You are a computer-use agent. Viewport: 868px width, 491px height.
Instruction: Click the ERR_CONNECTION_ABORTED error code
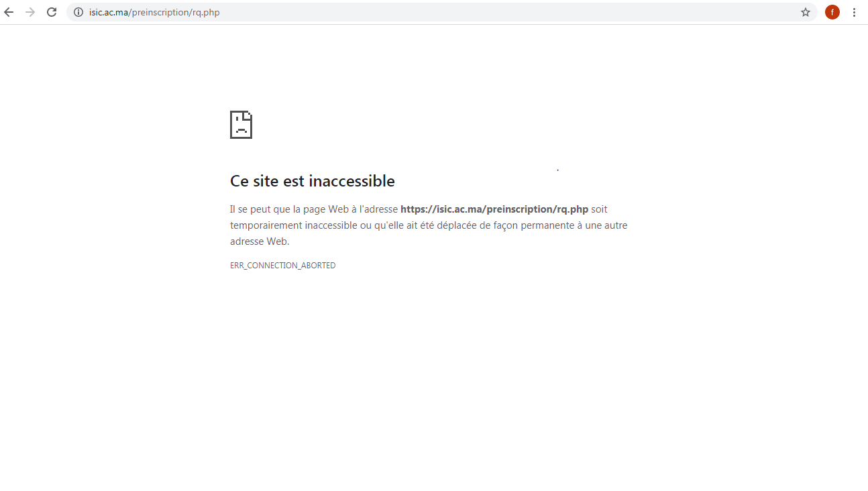[282, 266]
